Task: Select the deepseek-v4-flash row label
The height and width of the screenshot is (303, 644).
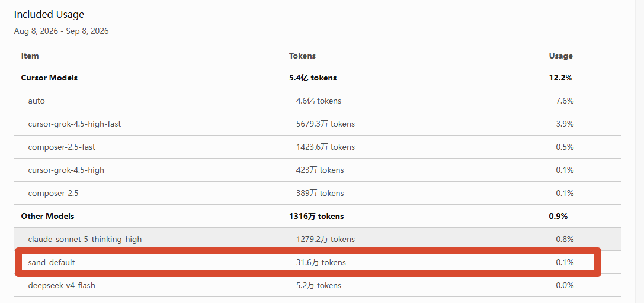Action: coord(62,285)
